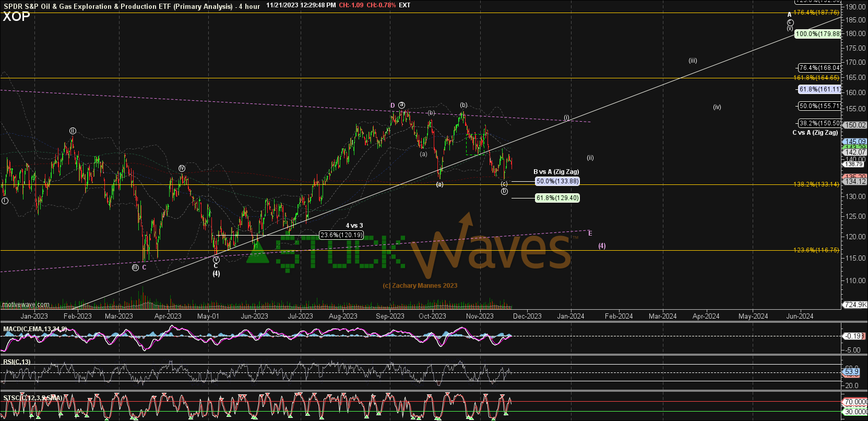Screen dimensions: 868x421
Task: Click the 30.0000 stochastic level marker
Action: [856, 412]
